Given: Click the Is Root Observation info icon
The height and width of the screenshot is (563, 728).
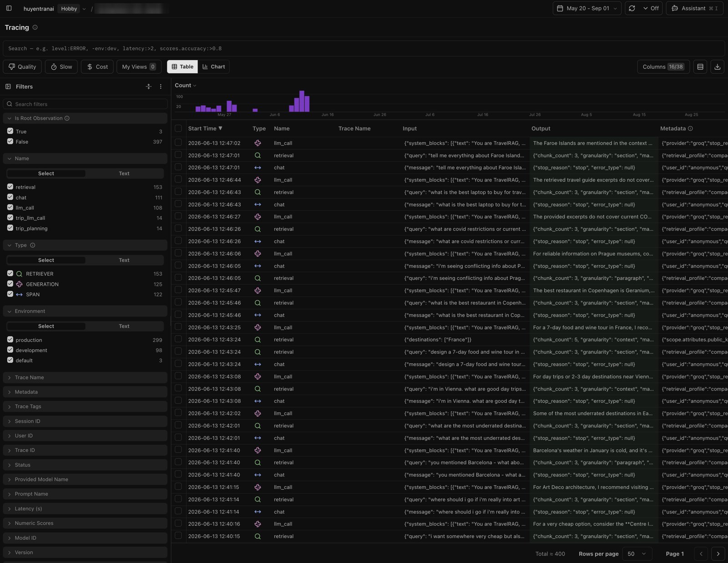Looking at the screenshot, I should click(67, 118).
